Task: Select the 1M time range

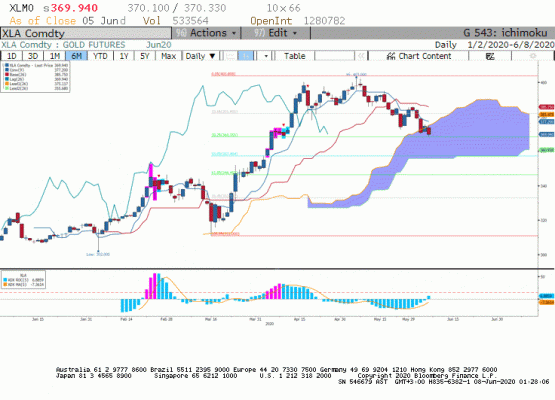Action: click(55, 56)
